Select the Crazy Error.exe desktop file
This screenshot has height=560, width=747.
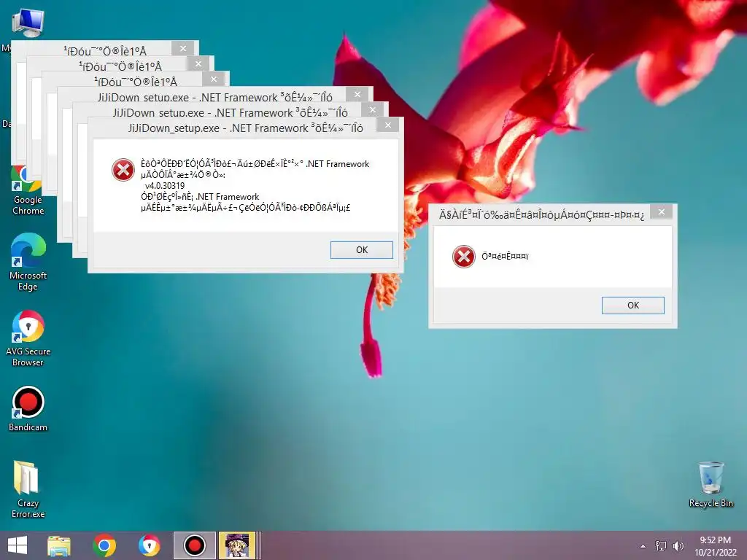28,489
